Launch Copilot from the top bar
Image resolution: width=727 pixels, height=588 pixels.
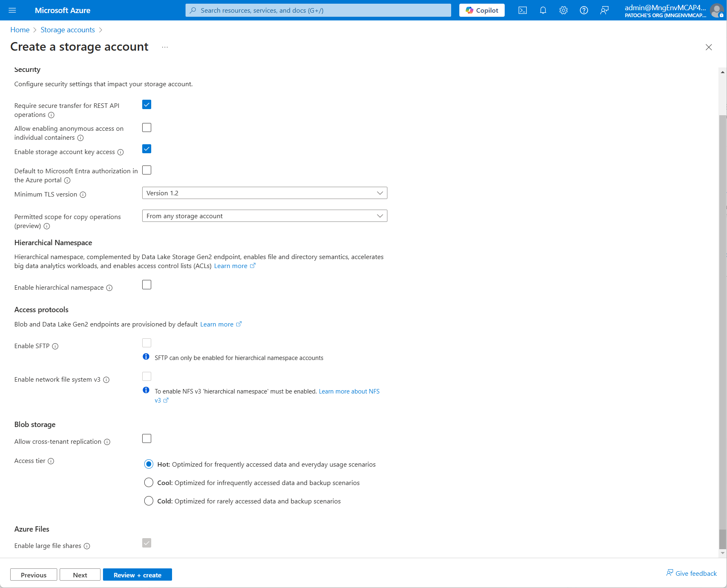coord(481,11)
